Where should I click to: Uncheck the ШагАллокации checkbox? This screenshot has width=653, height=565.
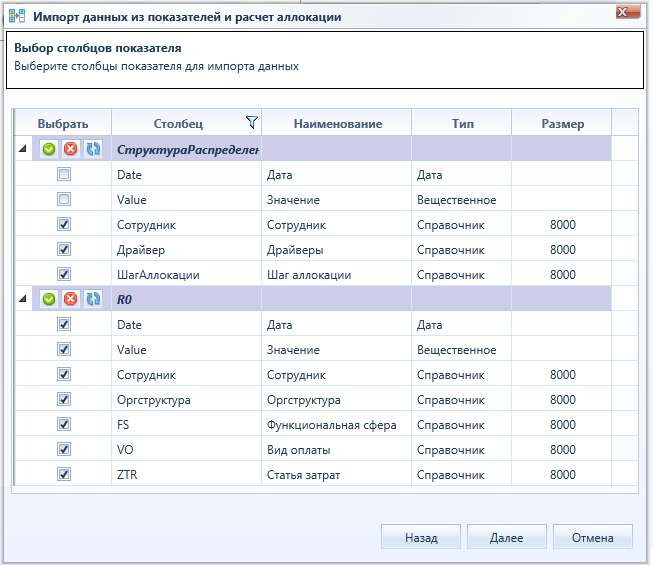[64, 274]
